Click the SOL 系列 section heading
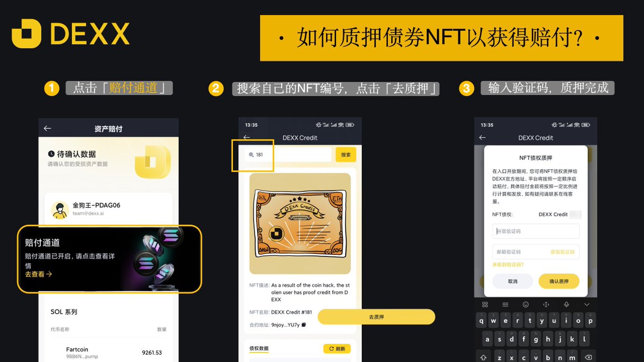Screen dimensions: 644x362 pyautogui.click(x=64, y=312)
